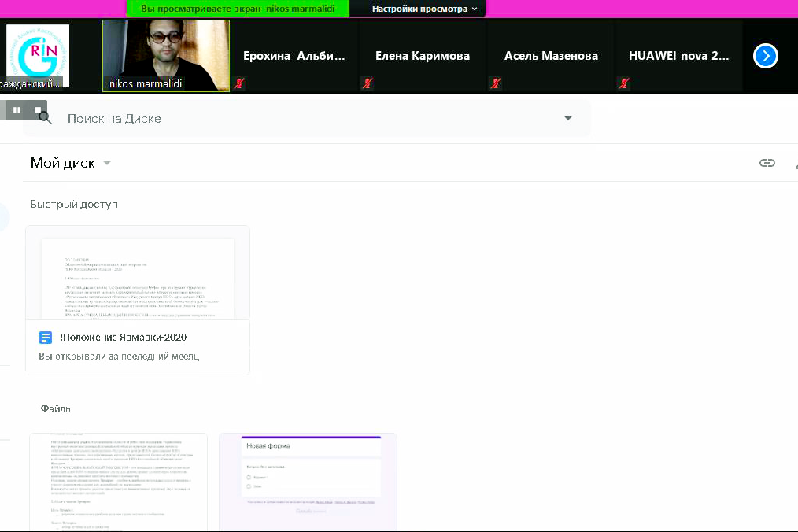Click the stop square icon beside pause
This screenshot has width=798, height=532.
coord(37,110)
